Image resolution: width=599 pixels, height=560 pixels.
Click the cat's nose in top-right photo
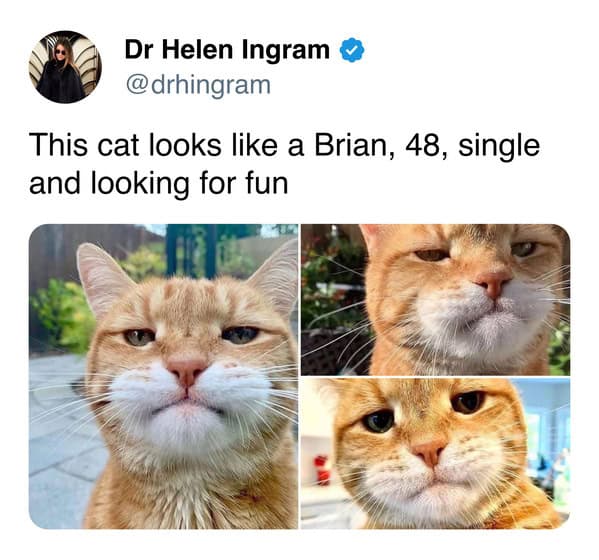click(x=491, y=283)
